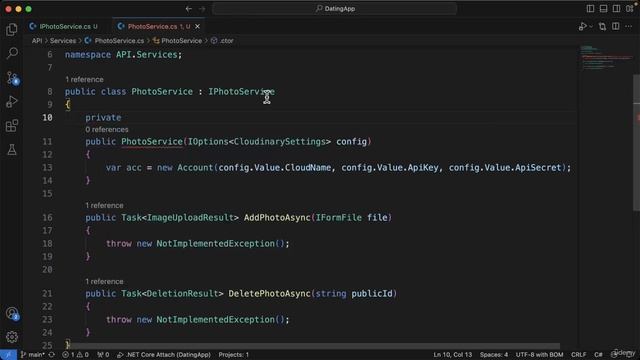Open the Explorer view in activity bar
This screenshot has width=640, height=360.
pos(12,29)
